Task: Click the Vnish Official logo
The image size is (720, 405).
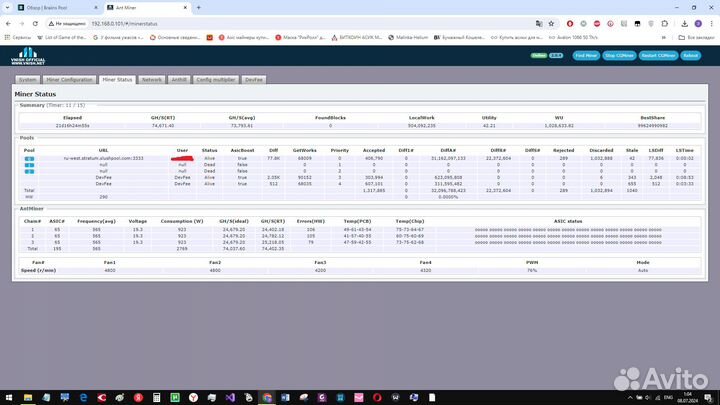Action: [x=28, y=56]
